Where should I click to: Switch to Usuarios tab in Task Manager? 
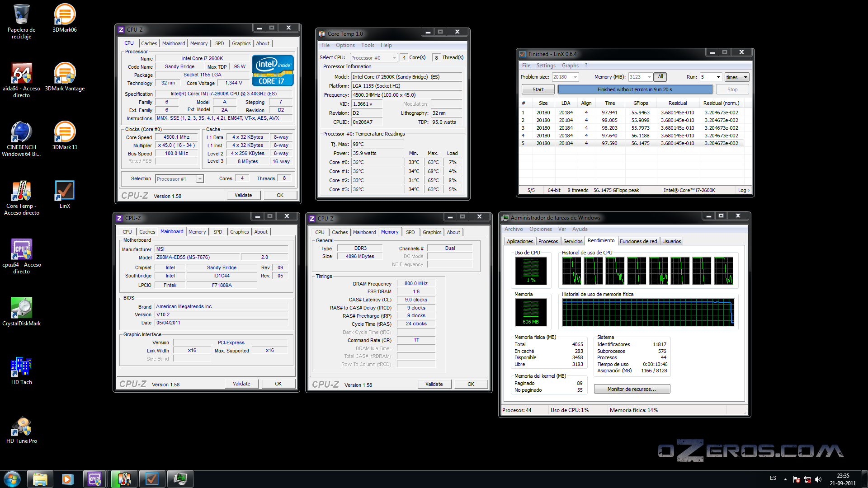671,241
